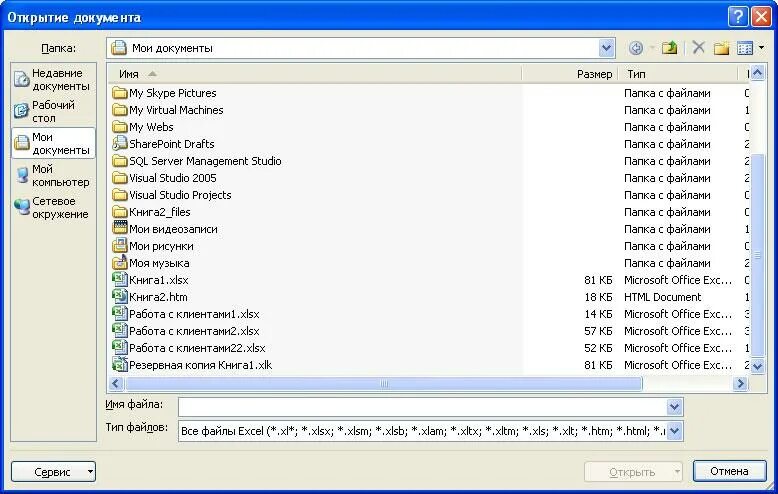Click the Моя музыка folder icon
The width and height of the screenshot is (778, 494).
tap(120, 262)
